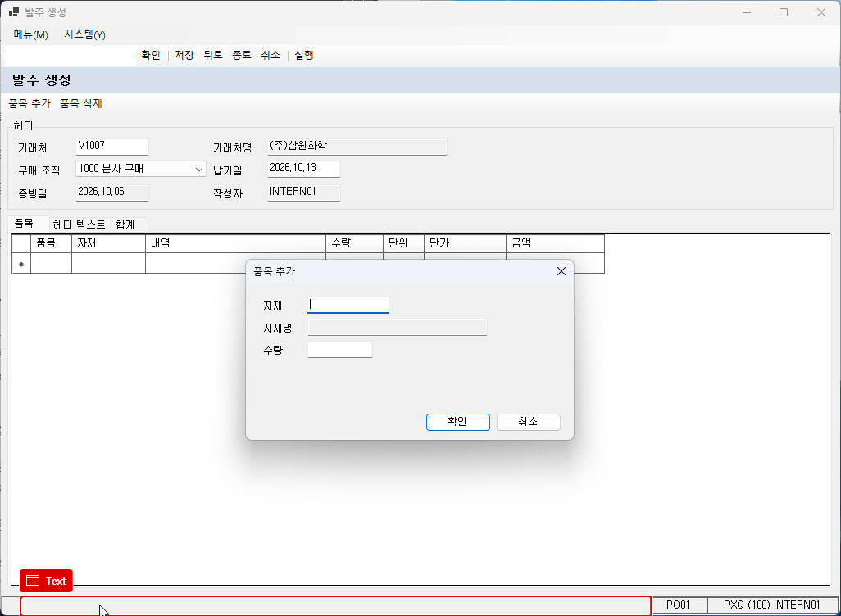Click the app icon in the title bar

coord(14,11)
